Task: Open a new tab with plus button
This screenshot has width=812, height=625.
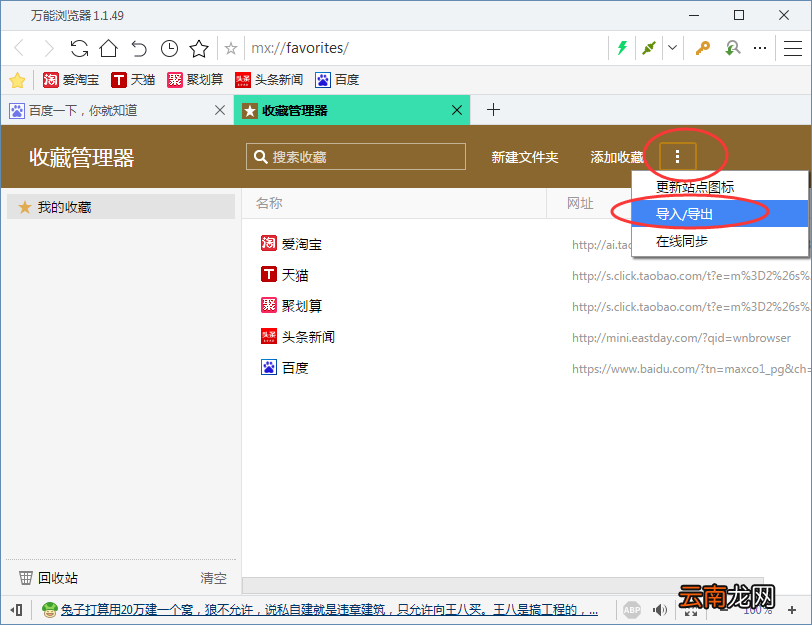Action: [494, 109]
